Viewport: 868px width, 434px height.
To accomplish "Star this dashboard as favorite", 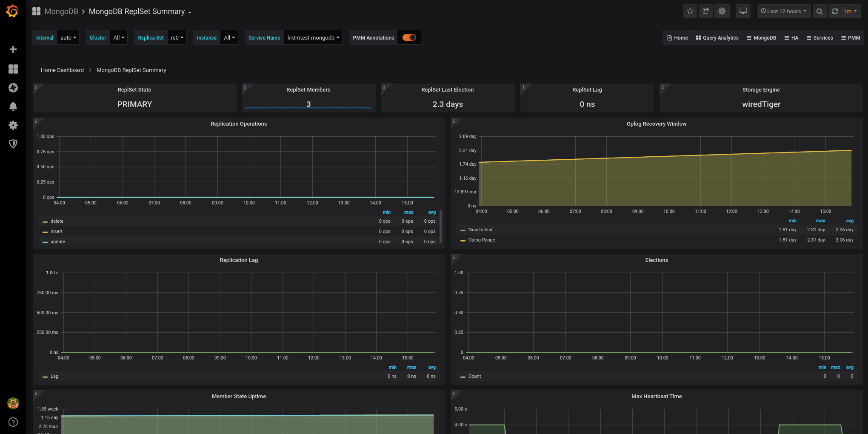I will [690, 11].
